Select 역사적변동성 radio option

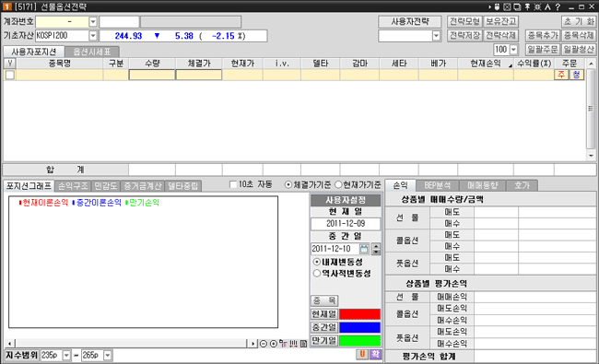tap(317, 274)
